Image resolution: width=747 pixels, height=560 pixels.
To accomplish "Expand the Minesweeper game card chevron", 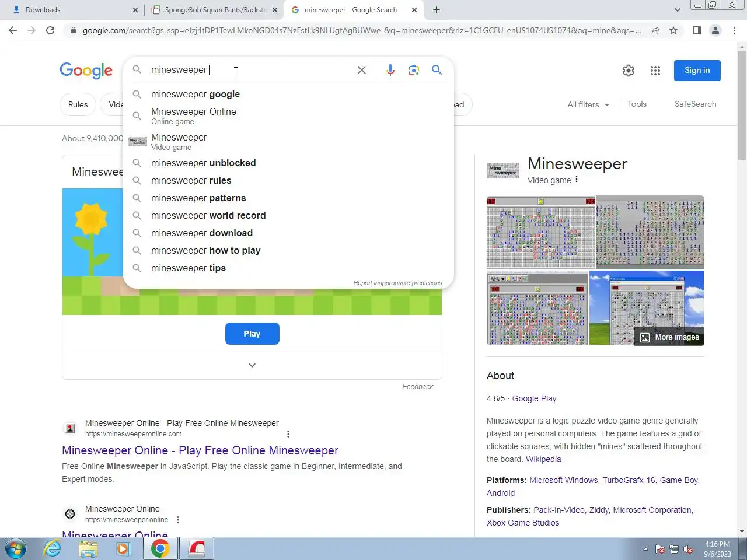I will point(252,365).
